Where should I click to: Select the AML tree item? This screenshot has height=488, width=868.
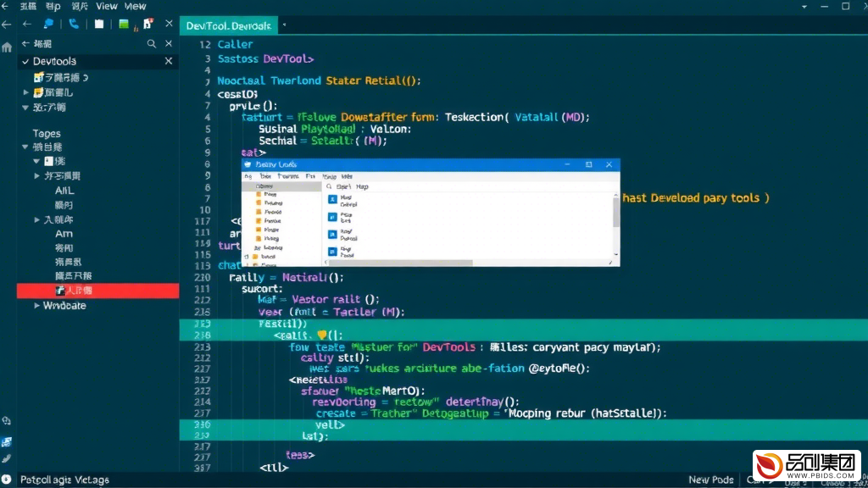click(x=64, y=191)
